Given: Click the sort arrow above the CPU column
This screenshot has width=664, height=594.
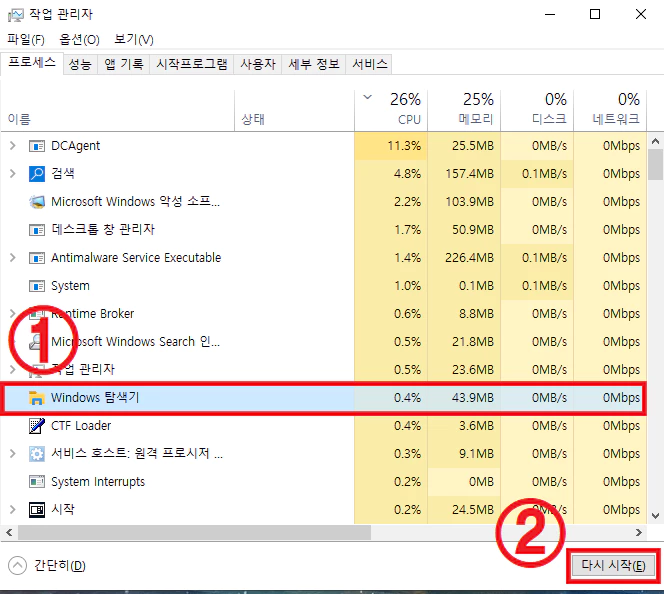Looking at the screenshot, I should click(x=368, y=97).
